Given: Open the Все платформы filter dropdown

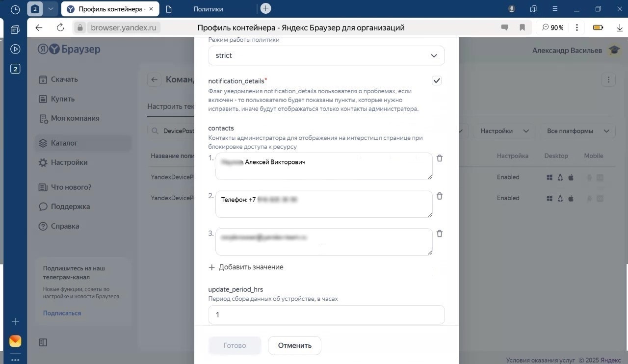Looking at the screenshot, I should pos(577,131).
